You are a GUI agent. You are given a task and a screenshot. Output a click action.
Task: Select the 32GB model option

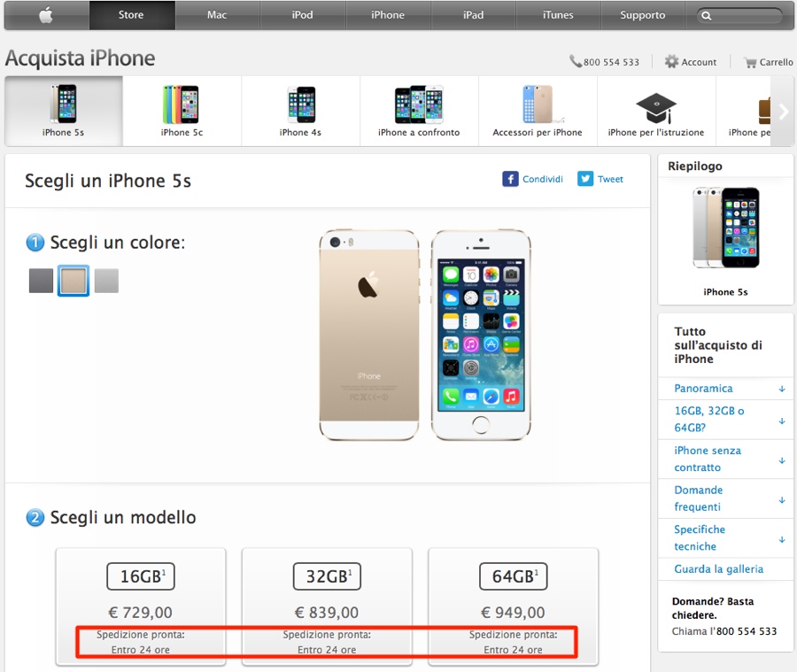pos(327,606)
